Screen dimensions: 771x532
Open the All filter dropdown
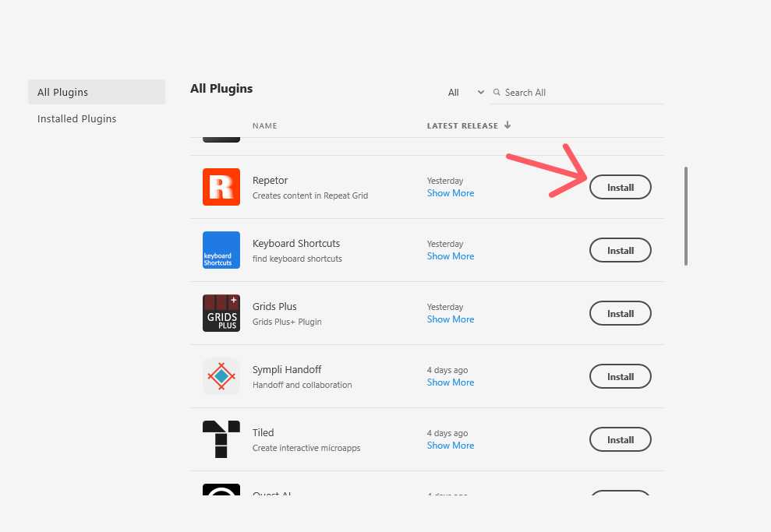coord(465,93)
